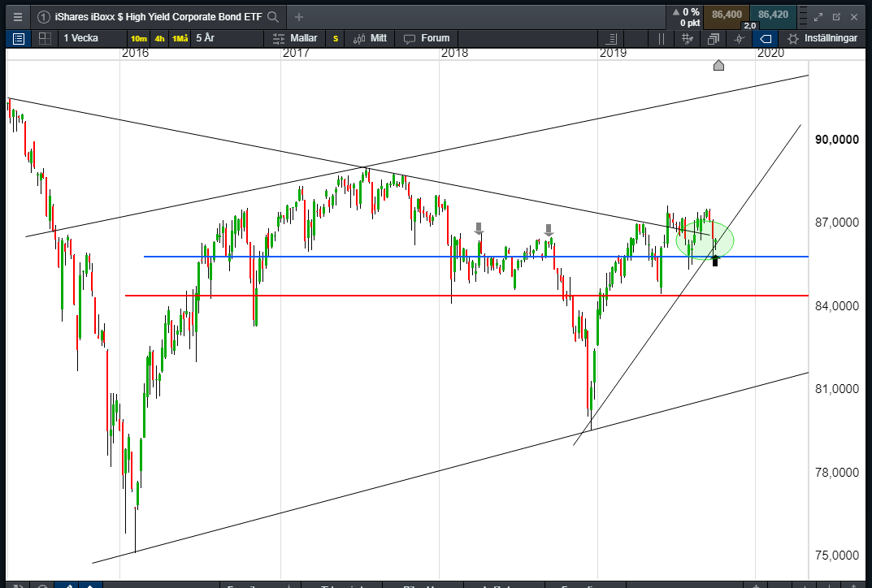Click the yellow S button

click(336, 39)
